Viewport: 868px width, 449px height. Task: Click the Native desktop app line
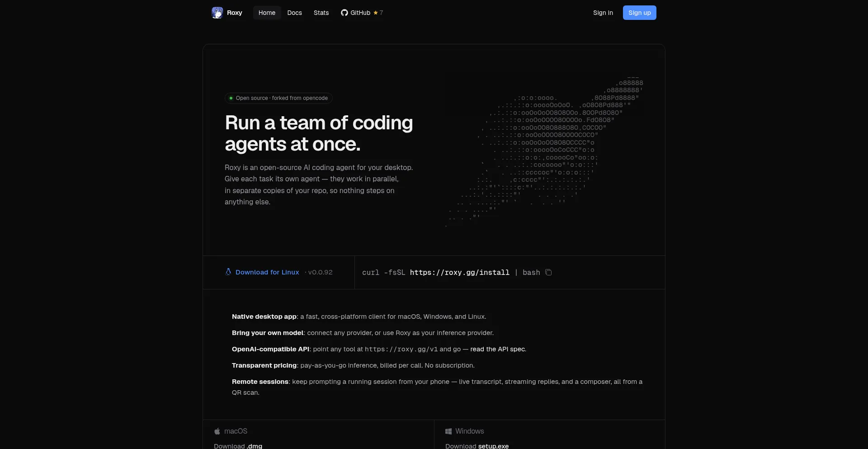(x=359, y=317)
